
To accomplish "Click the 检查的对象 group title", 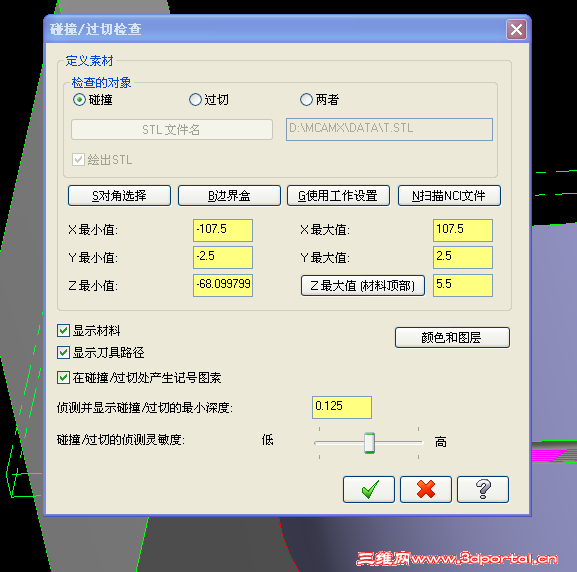I will click(101, 83).
